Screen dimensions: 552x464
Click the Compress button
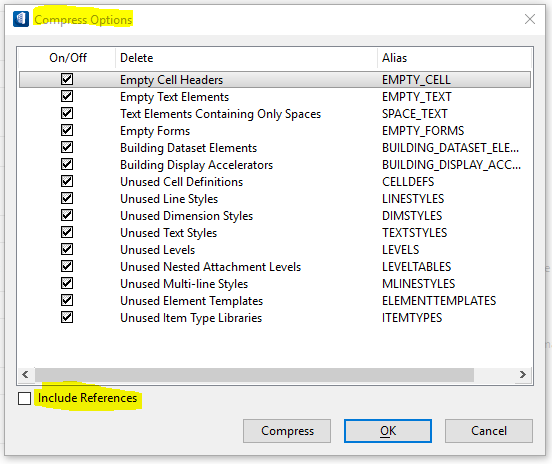287,431
